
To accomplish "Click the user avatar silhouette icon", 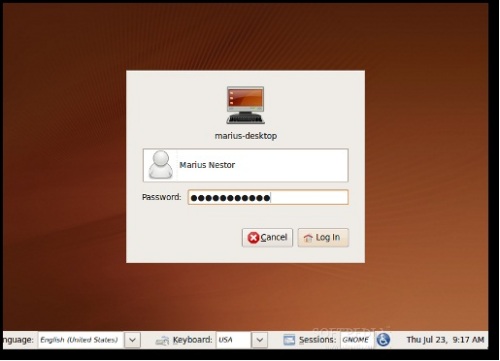I will tap(161, 165).
